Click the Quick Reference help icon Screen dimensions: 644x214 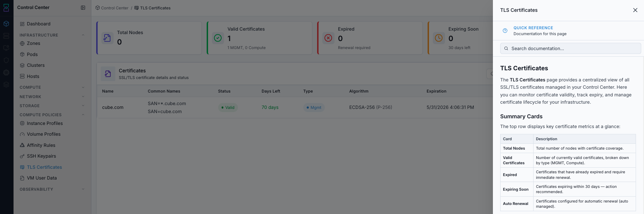(505, 31)
